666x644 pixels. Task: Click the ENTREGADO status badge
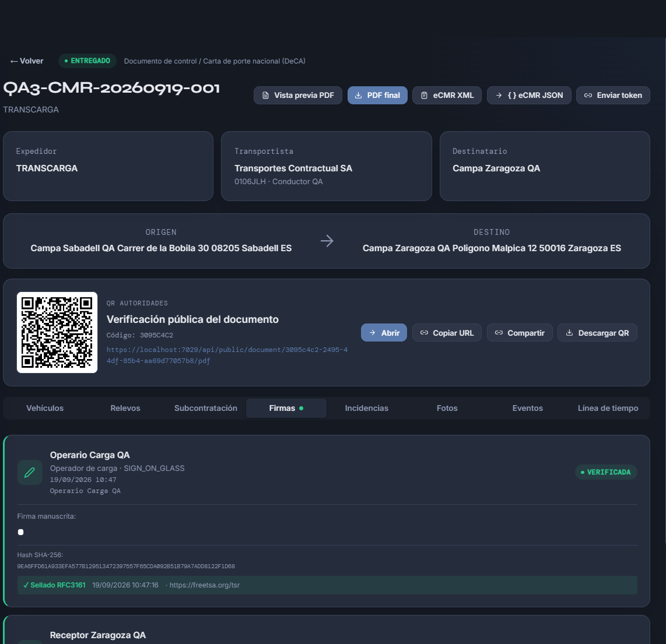tap(87, 61)
